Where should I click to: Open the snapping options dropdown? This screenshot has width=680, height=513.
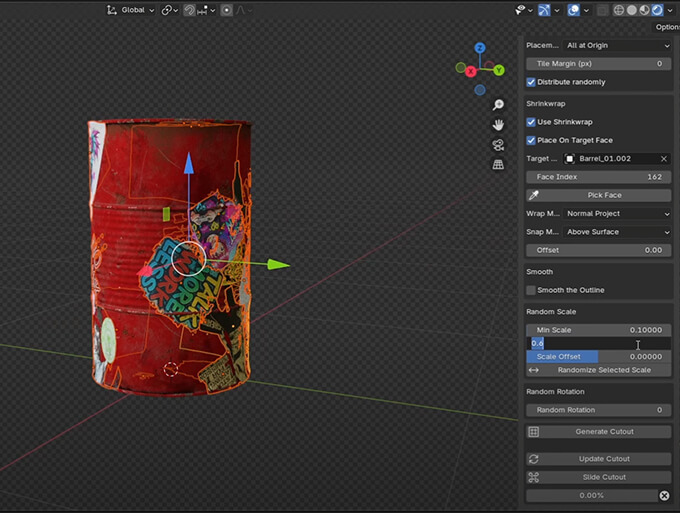[x=206, y=10]
